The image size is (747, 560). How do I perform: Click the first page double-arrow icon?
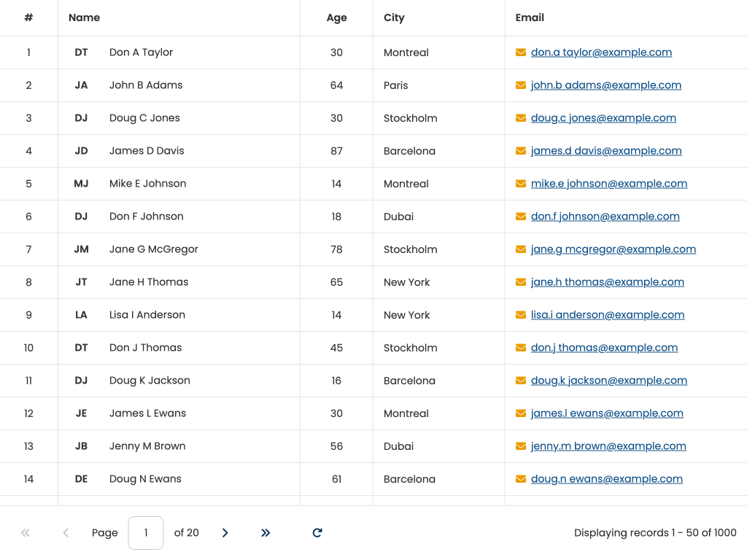tap(26, 533)
